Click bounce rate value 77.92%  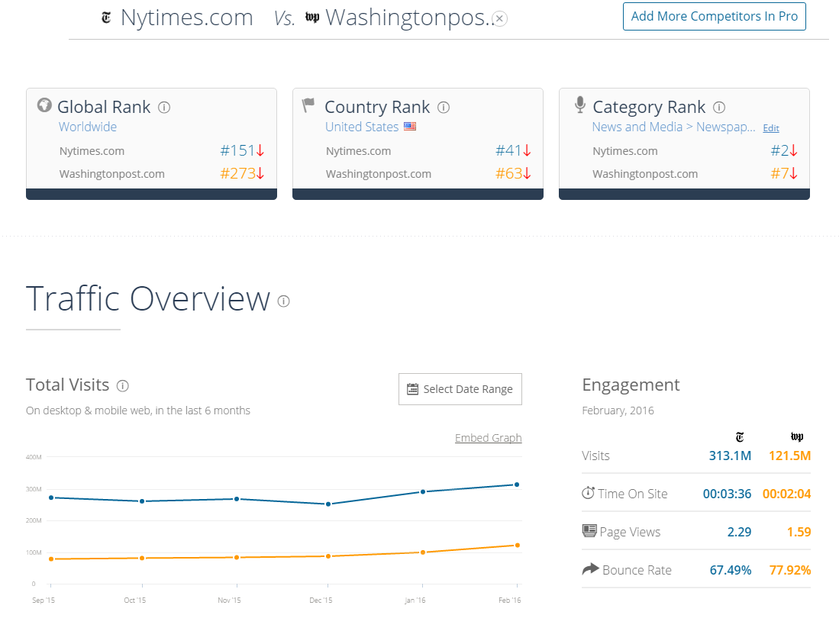click(x=790, y=570)
